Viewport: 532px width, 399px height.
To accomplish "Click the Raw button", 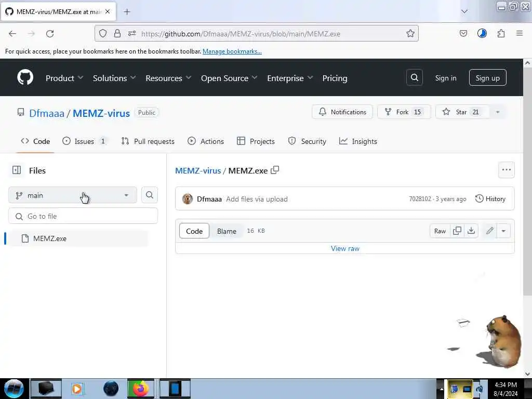I will tap(440, 231).
